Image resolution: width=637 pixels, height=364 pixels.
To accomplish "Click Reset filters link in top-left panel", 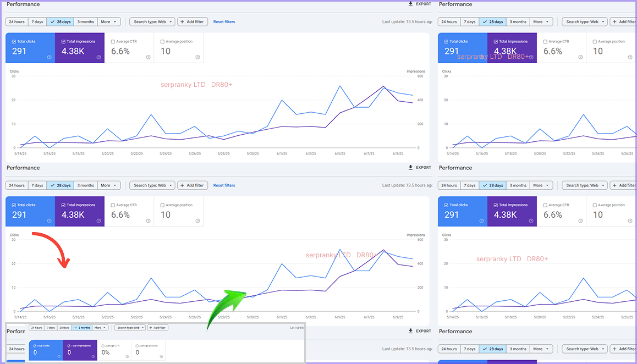I will pyautogui.click(x=224, y=22).
